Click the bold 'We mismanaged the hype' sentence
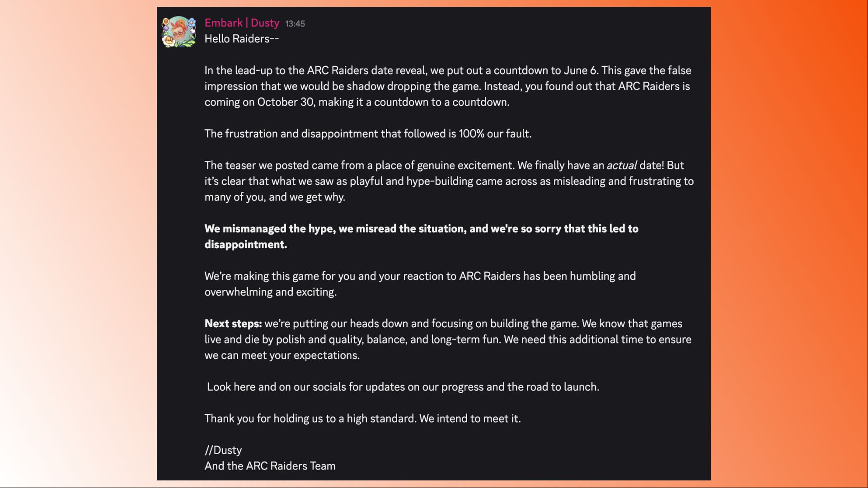 coord(421,237)
